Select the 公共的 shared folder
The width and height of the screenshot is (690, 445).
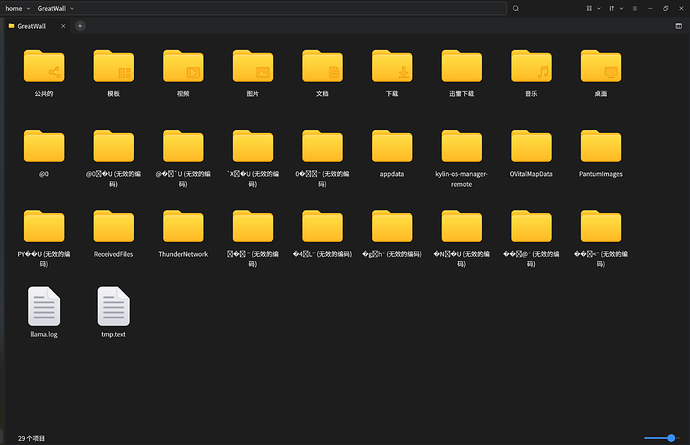tap(44, 66)
